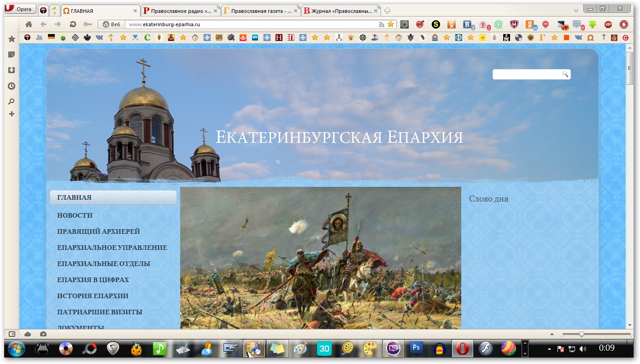Click the Екатеринбургская Епархия site title
This screenshot has height=364, width=640.
(339, 137)
